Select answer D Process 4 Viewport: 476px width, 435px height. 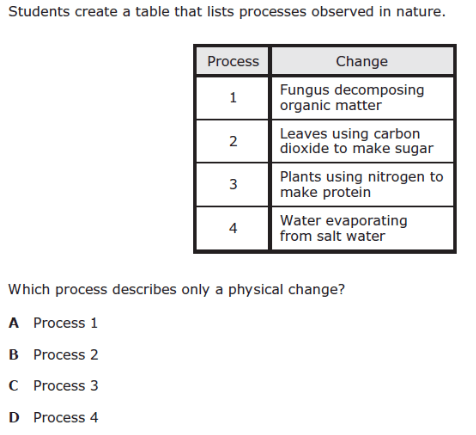coord(53,417)
